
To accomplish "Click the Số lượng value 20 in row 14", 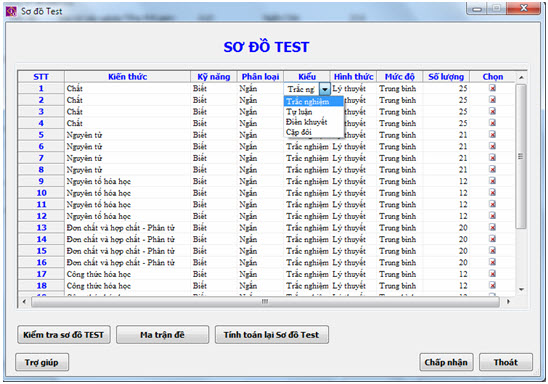I will [446, 239].
